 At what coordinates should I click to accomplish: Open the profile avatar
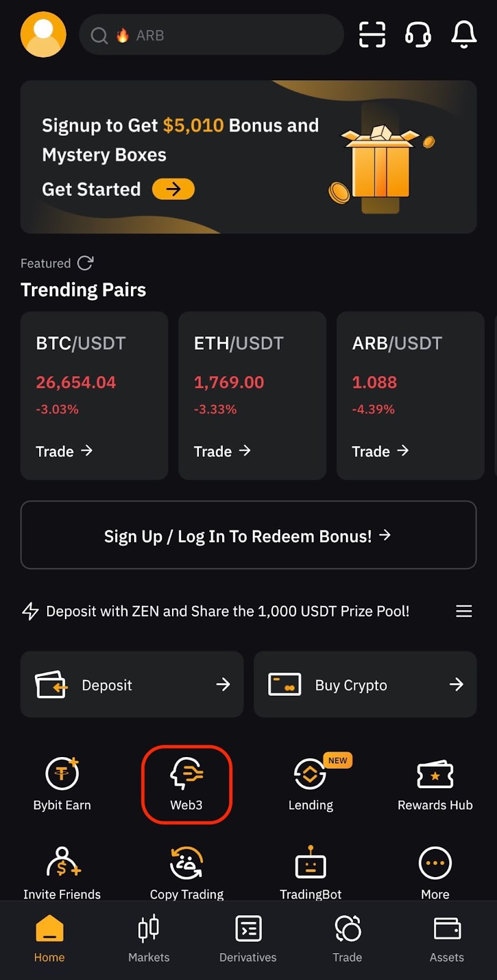tap(43, 35)
